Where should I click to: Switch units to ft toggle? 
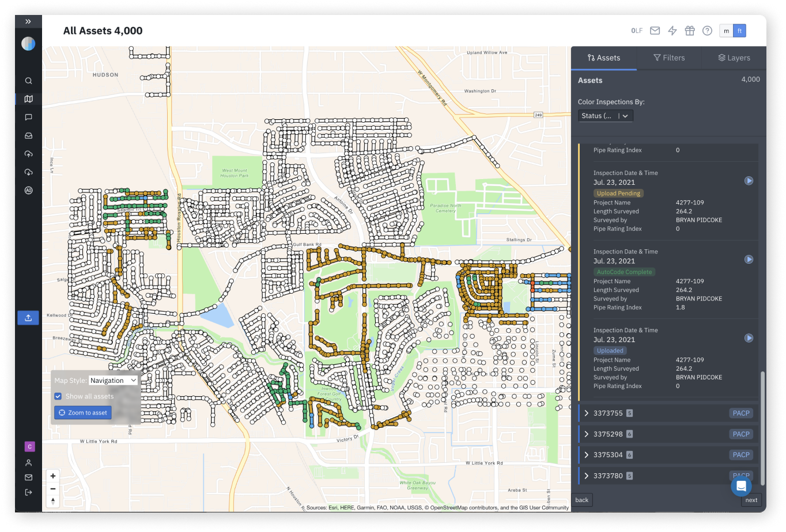click(x=739, y=31)
